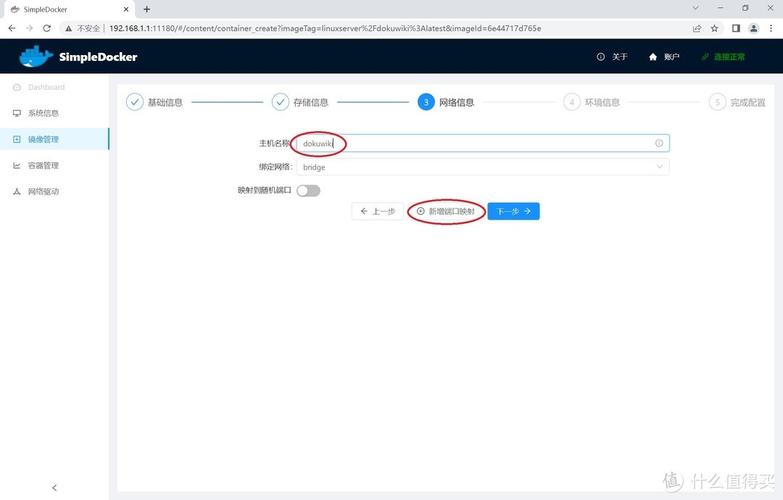Click the 系统信息 monitor icon
This screenshot has height=500, width=783.
(x=17, y=113)
